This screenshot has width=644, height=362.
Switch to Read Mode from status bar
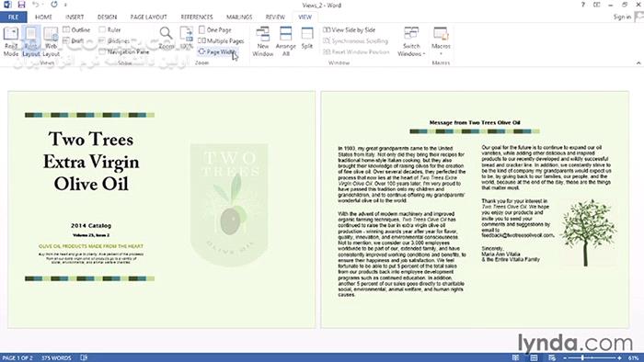pyautogui.click(x=515, y=358)
